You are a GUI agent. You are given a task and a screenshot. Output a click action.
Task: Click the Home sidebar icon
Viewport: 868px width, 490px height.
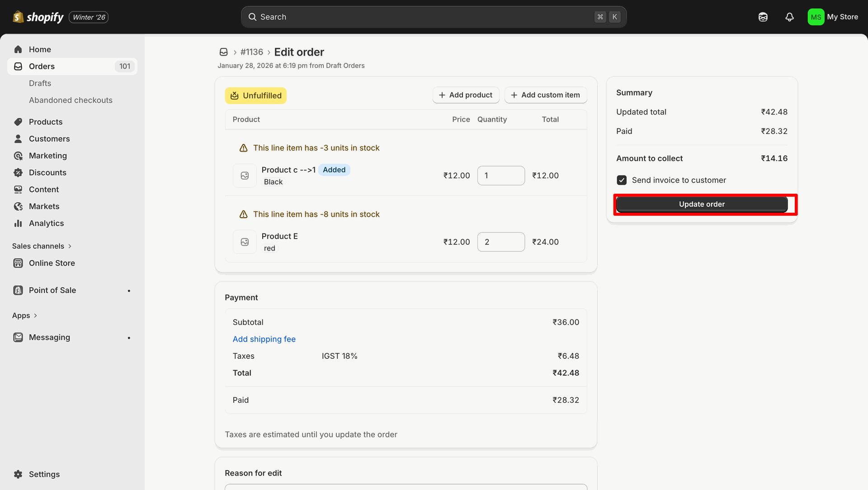18,49
